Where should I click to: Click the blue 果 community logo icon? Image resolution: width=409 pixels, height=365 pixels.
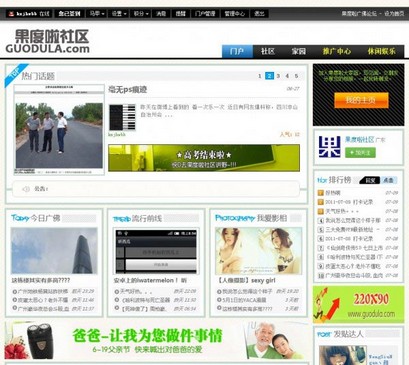point(329,147)
